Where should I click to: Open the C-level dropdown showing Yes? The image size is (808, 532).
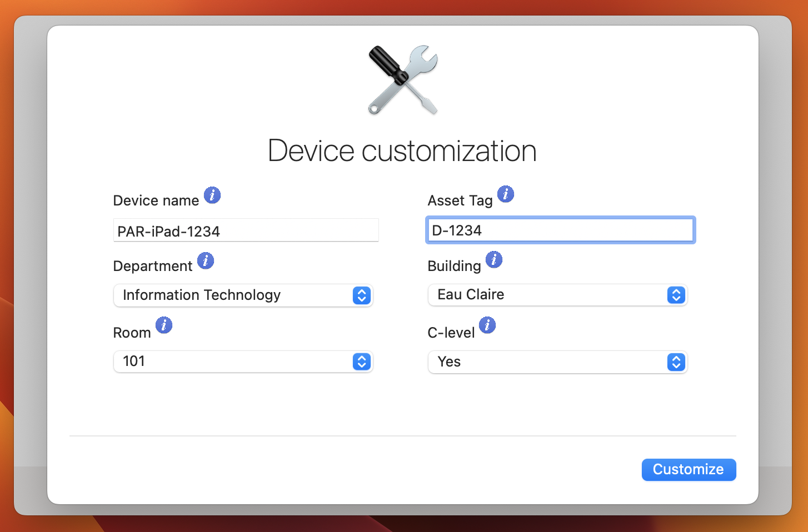tap(558, 362)
